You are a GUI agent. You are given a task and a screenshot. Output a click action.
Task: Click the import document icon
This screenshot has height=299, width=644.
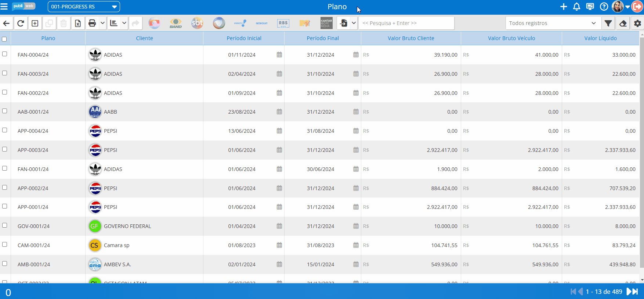coord(344,23)
